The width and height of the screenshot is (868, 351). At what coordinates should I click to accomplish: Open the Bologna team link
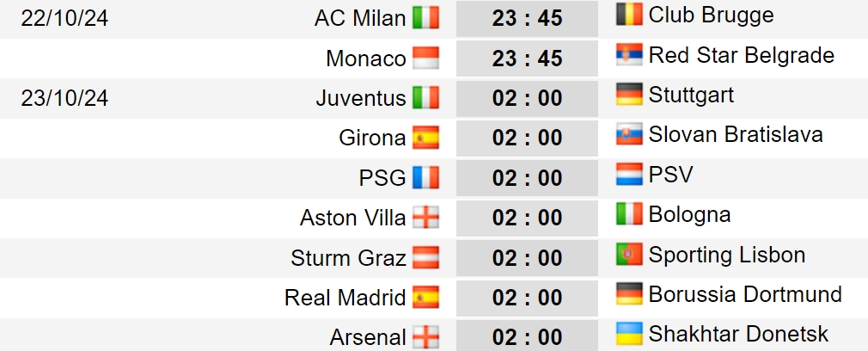coord(689,214)
